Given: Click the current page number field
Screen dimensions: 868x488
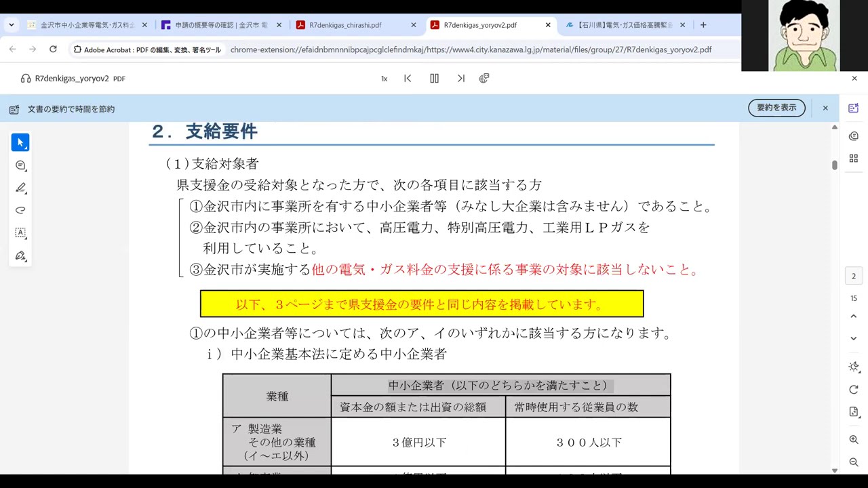Looking at the screenshot, I should tap(854, 276).
